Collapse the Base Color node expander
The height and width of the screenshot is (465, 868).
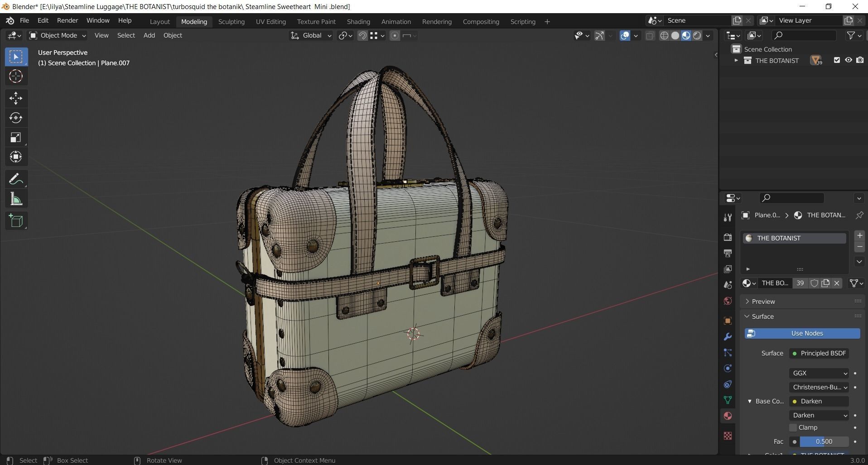tap(750, 401)
